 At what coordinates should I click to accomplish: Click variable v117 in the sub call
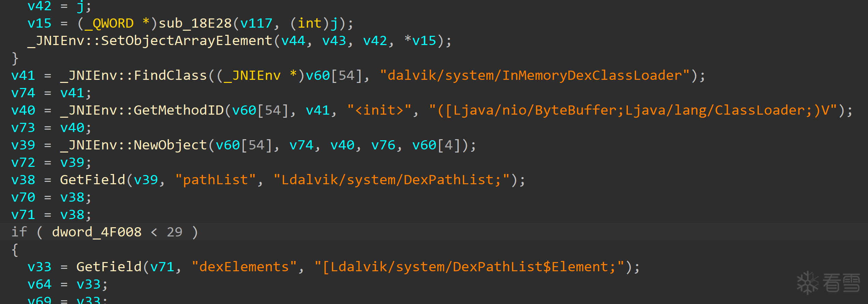pyautogui.click(x=256, y=24)
